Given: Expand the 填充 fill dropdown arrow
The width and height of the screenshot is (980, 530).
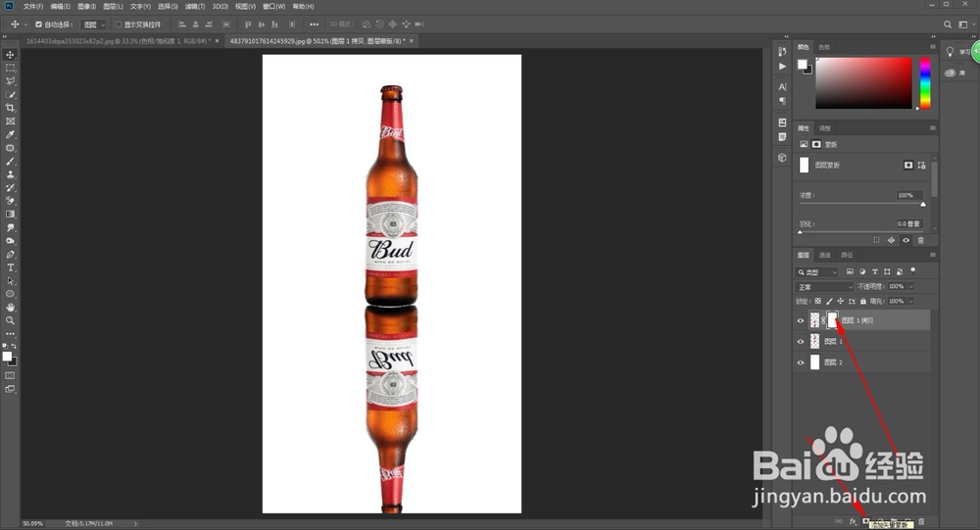Looking at the screenshot, I should [910, 302].
